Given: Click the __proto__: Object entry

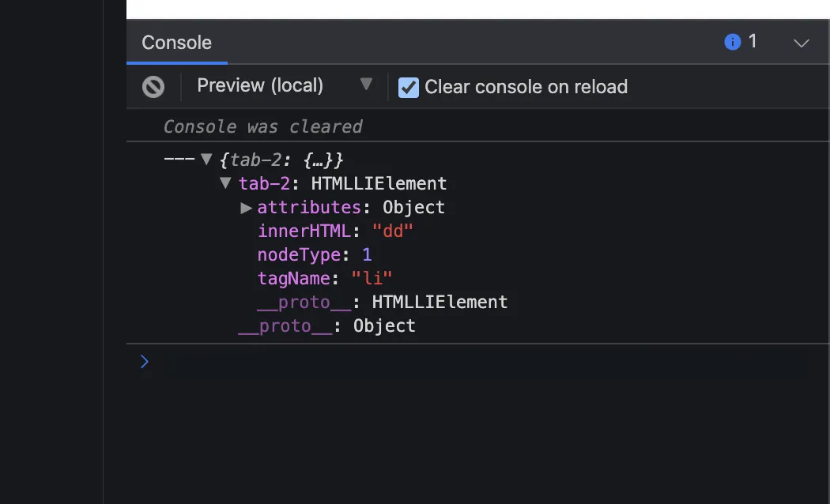Looking at the screenshot, I should point(326,326).
